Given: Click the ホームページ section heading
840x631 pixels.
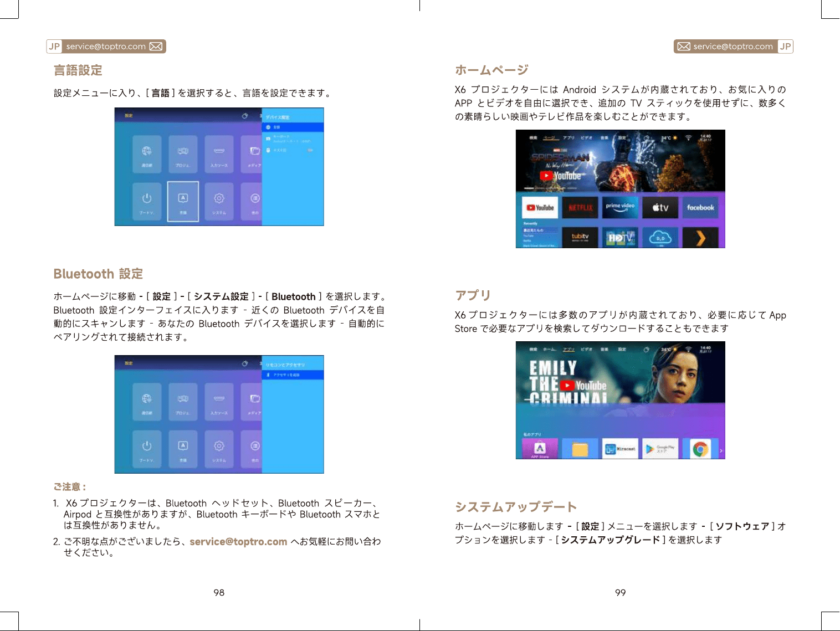Looking at the screenshot, I should click(x=491, y=70).
